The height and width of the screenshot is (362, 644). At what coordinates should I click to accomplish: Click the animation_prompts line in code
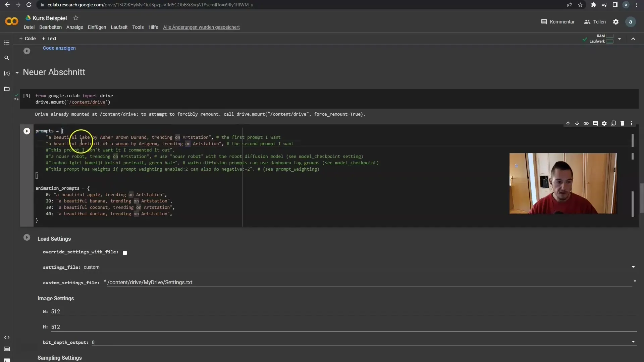click(62, 188)
